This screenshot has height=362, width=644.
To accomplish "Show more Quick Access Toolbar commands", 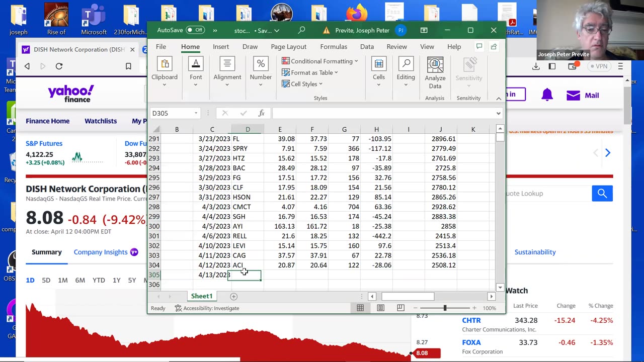I will pos(215,30).
